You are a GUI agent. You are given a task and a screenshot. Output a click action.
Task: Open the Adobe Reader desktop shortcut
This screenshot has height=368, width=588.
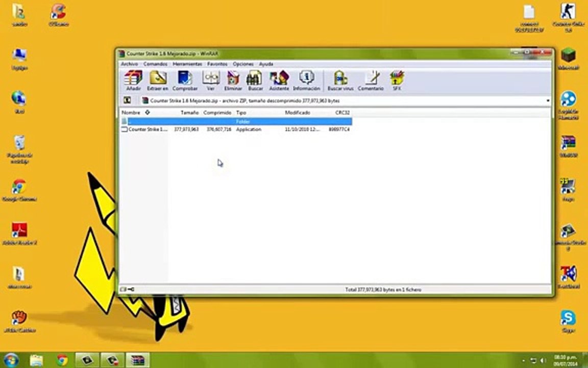click(19, 234)
